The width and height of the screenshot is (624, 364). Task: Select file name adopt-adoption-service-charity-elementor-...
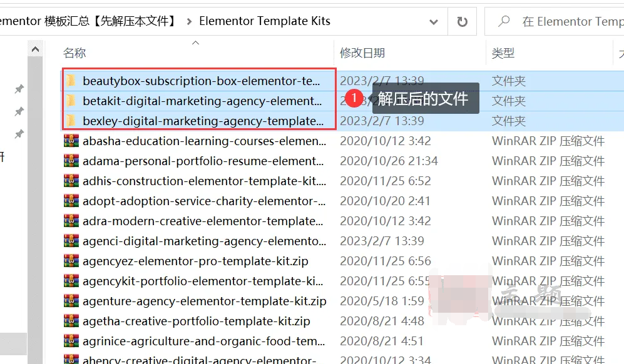204,201
